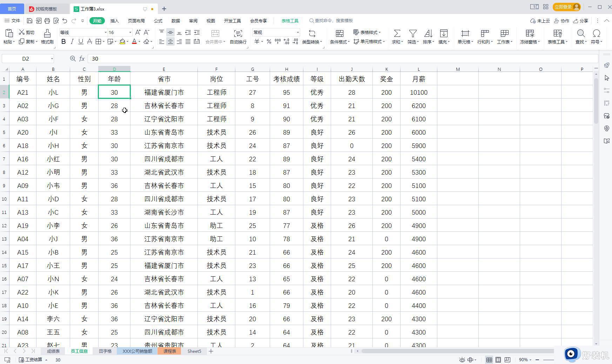Switch to the 成绩表 sheet tab
Screen dimensions: 612x364
tap(53, 351)
